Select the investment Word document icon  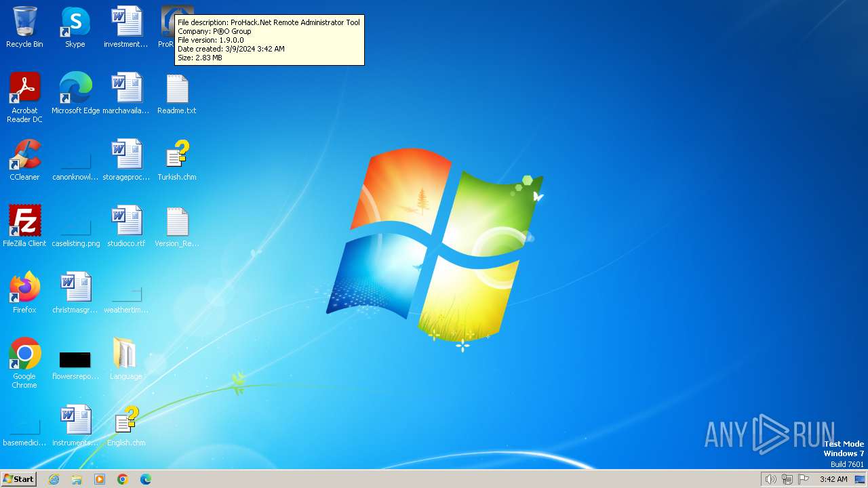point(126,27)
